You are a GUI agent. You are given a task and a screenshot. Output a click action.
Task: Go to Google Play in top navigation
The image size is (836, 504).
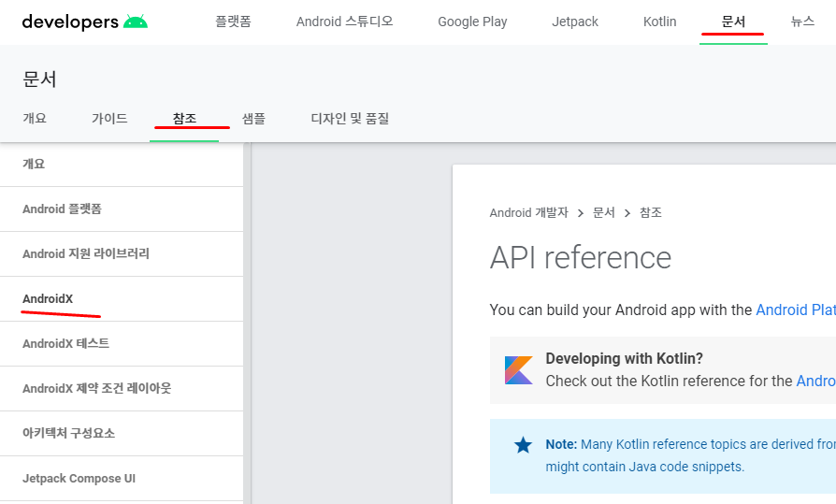pyautogui.click(x=472, y=22)
